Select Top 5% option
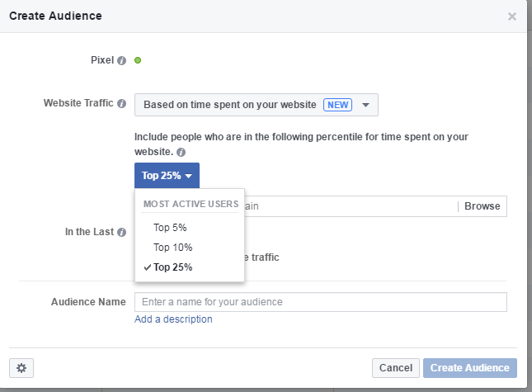The height and width of the screenshot is (392, 532). click(x=170, y=228)
